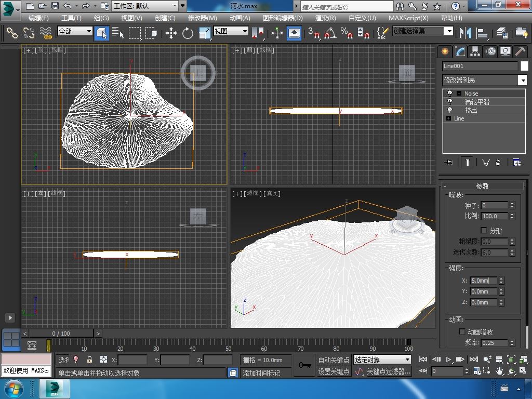The width and height of the screenshot is (532, 399).
Task: Open Configure Modifier Sets
Action: tap(516, 163)
